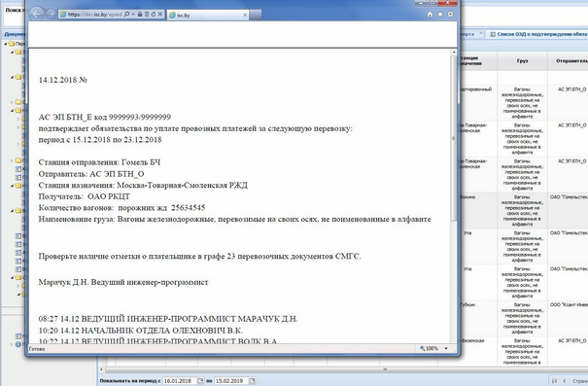The height and width of the screenshot is (386, 588).
Task: Go back in the browser
Action: [36, 14]
